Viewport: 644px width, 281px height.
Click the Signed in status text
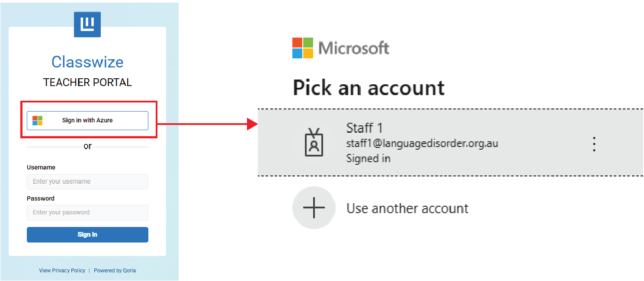click(x=368, y=159)
